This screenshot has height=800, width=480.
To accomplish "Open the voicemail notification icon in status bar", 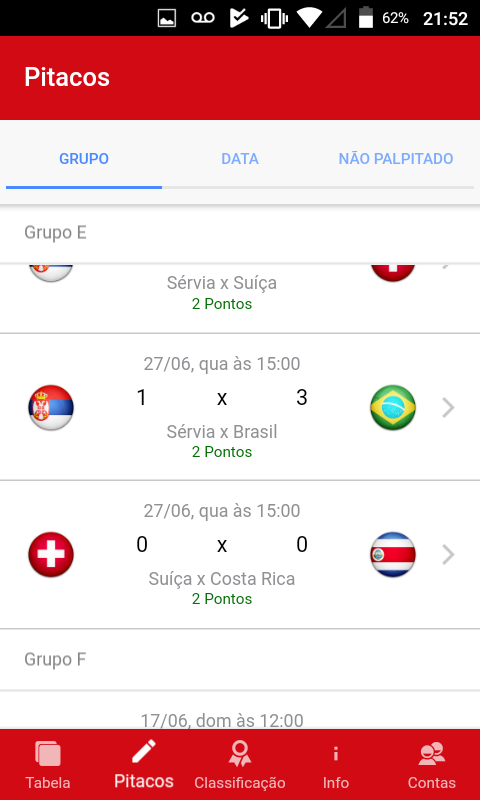I will pyautogui.click(x=203, y=18).
